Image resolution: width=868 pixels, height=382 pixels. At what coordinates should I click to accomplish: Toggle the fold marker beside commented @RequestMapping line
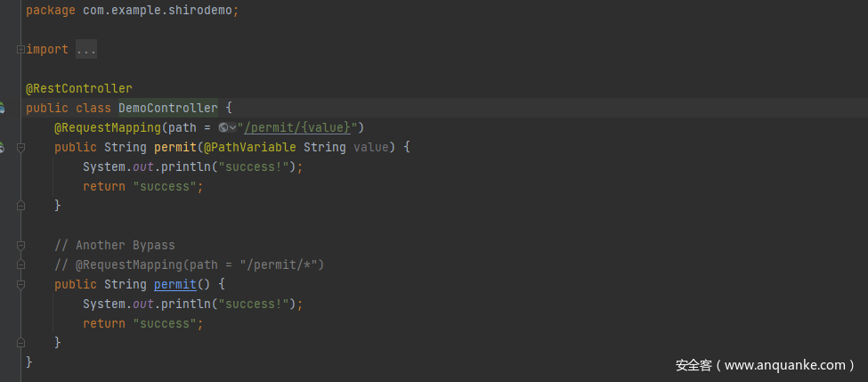(20, 264)
